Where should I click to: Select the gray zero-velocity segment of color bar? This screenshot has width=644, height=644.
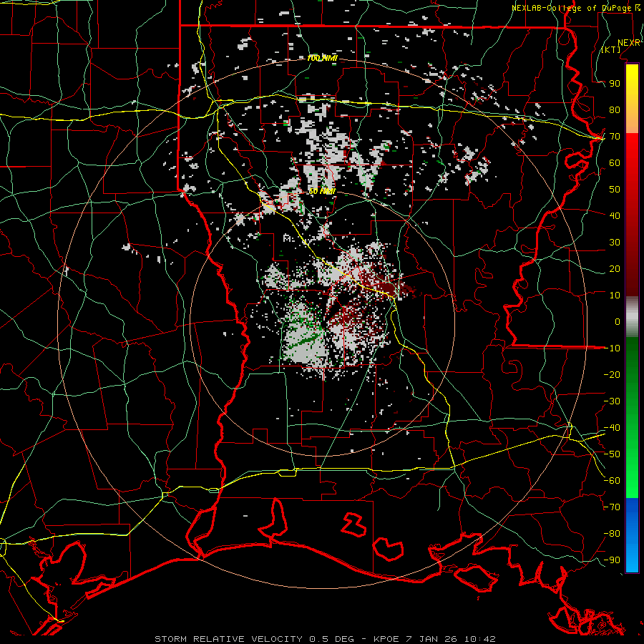pos(632,317)
